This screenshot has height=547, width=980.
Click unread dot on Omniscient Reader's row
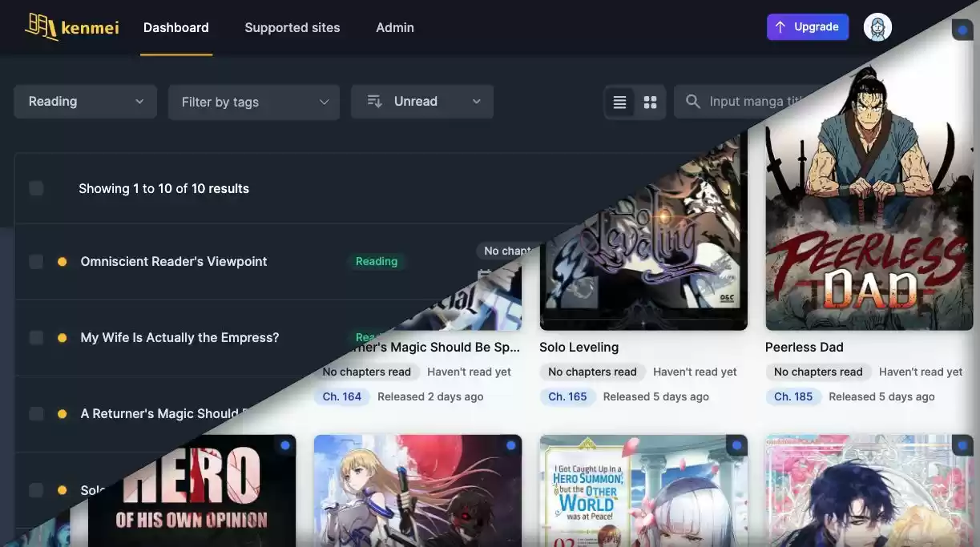click(62, 261)
